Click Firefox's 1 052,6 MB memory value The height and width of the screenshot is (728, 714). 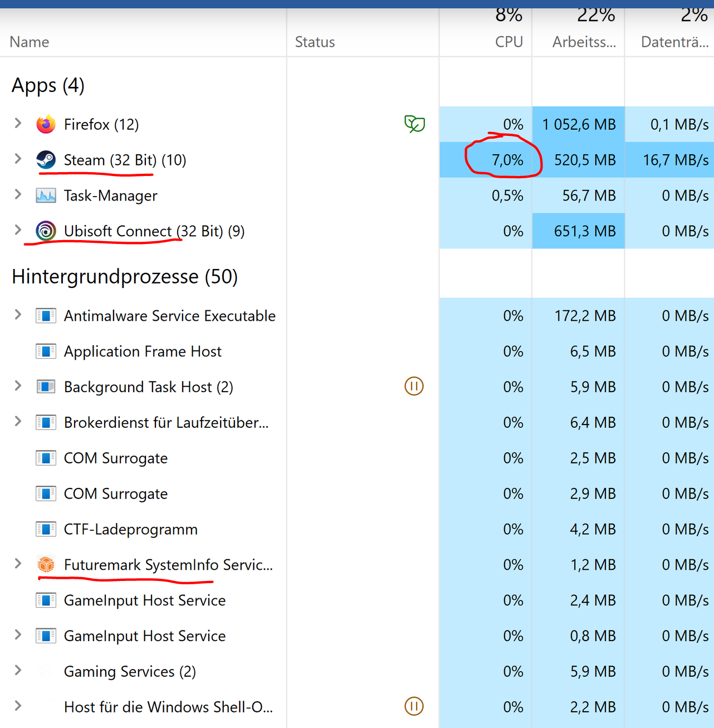[x=579, y=124]
